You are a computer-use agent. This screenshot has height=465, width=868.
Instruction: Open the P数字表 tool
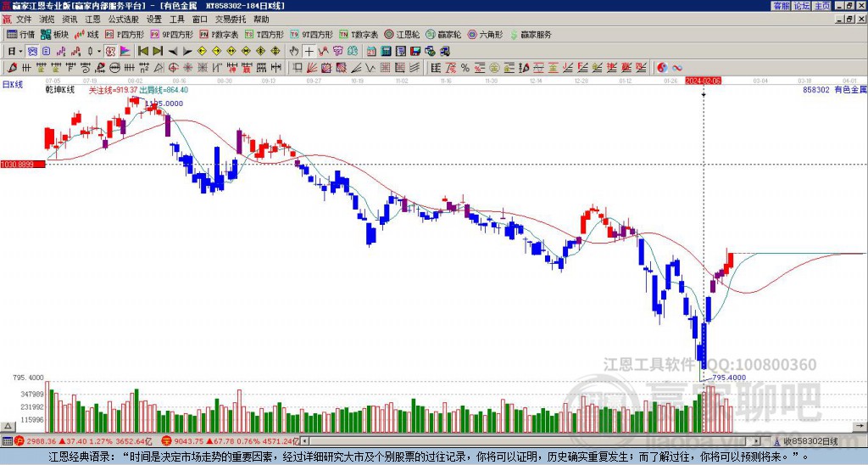pos(219,34)
